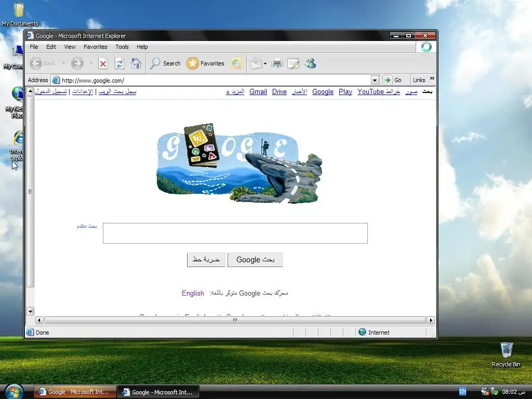Click the vertical scrollbar down arrow

click(30, 311)
